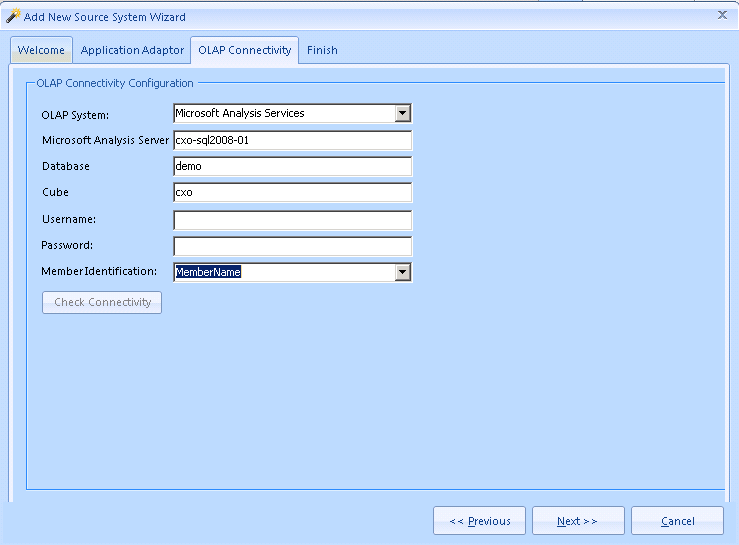
Task: Click the MemberIdentification label
Action: tap(99, 272)
